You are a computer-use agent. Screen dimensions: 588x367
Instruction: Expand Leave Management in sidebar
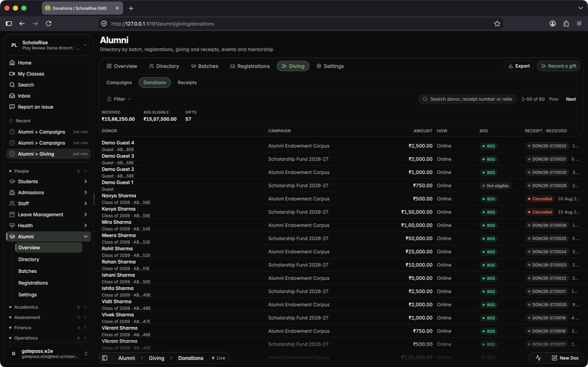(x=48, y=215)
